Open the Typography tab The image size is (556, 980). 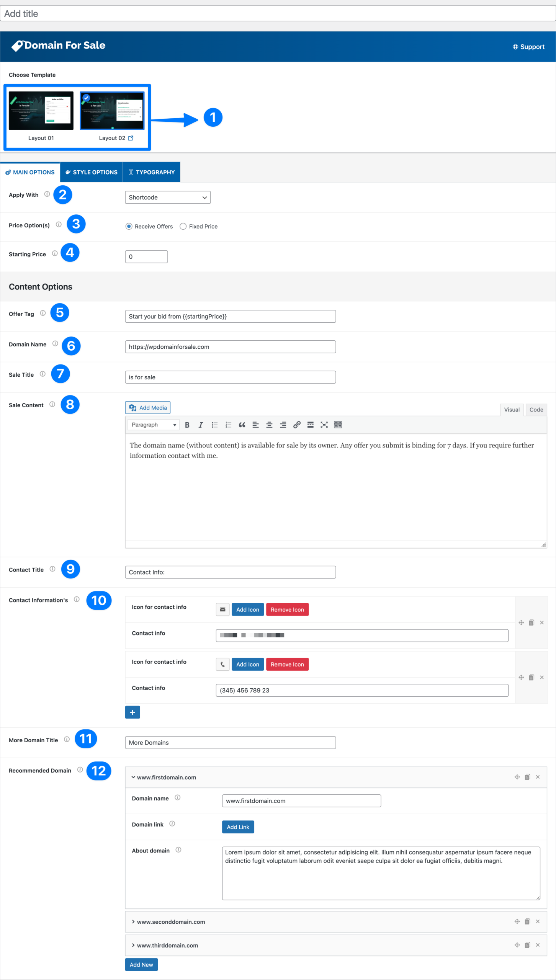(152, 172)
